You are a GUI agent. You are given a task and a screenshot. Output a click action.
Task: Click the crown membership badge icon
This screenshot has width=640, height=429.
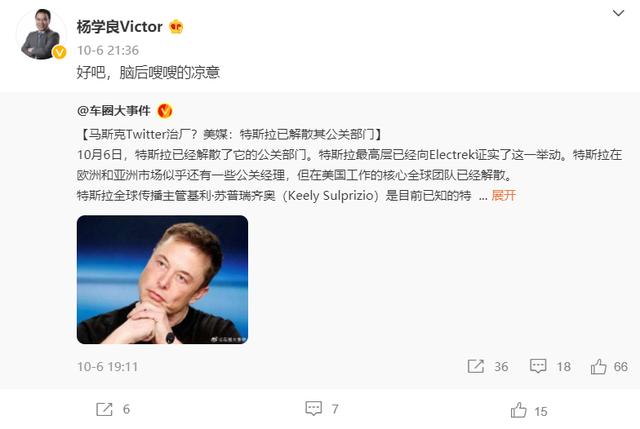point(176,27)
